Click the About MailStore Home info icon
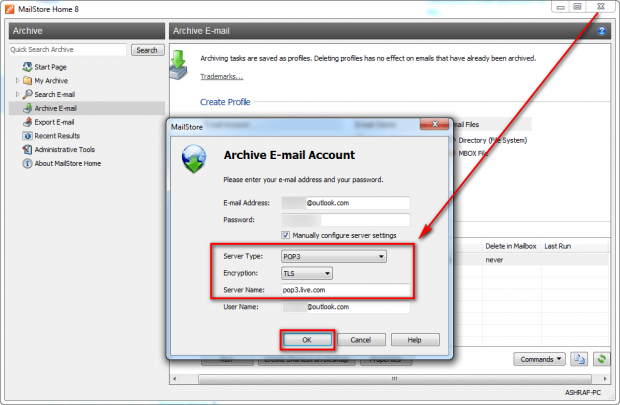Image resolution: width=620 pixels, height=405 pixels. pyautogui.click(x=27, y=163)
